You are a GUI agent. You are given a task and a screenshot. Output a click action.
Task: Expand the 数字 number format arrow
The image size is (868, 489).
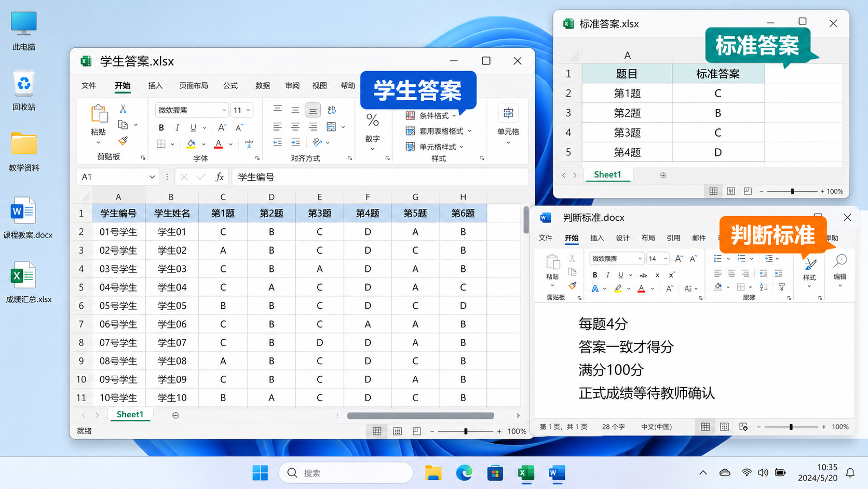372,150
